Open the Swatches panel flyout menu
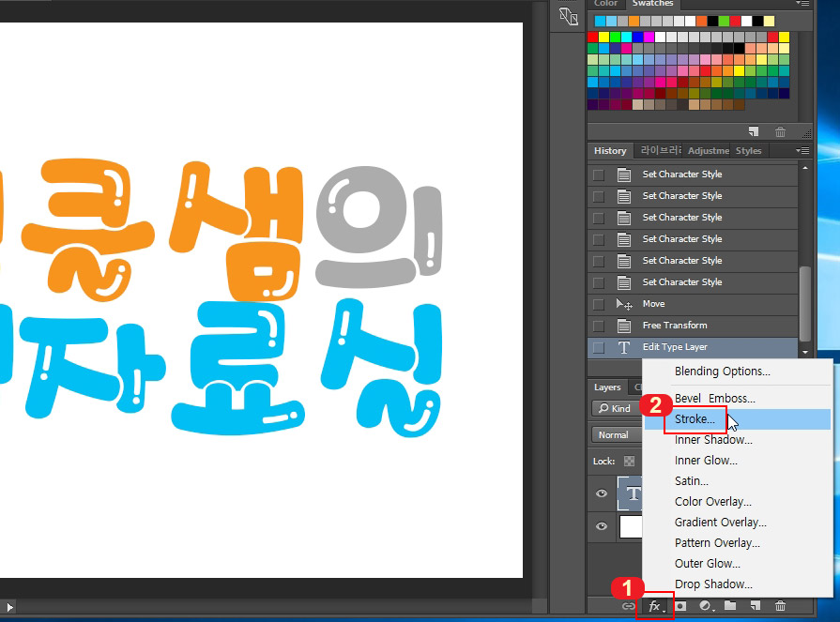The width and height of the screenshot is (840, 622). [802, 3]
